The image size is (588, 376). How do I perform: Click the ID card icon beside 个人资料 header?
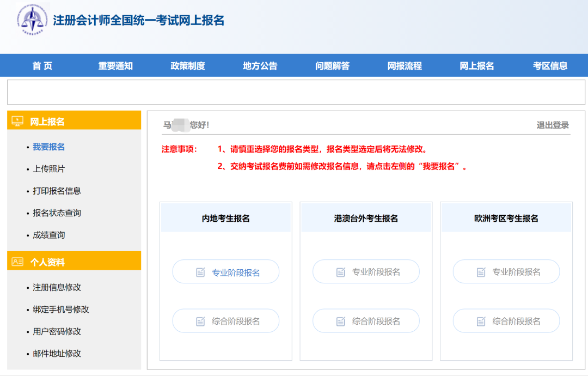tap(16, 260)
